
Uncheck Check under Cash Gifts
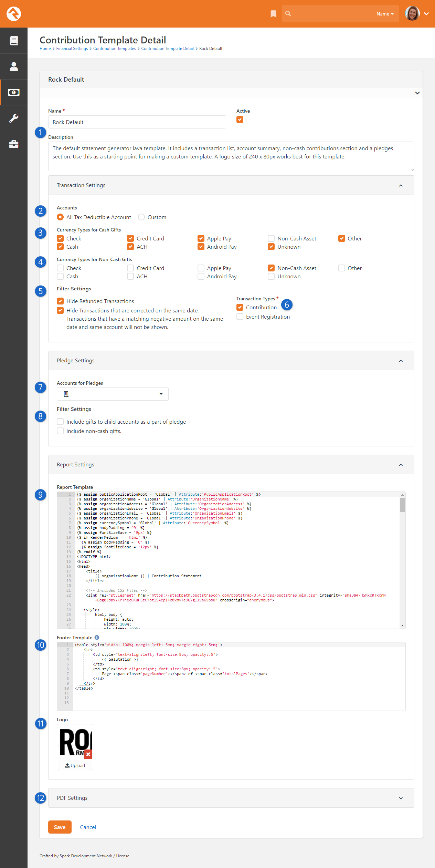(x=60, y=238)
